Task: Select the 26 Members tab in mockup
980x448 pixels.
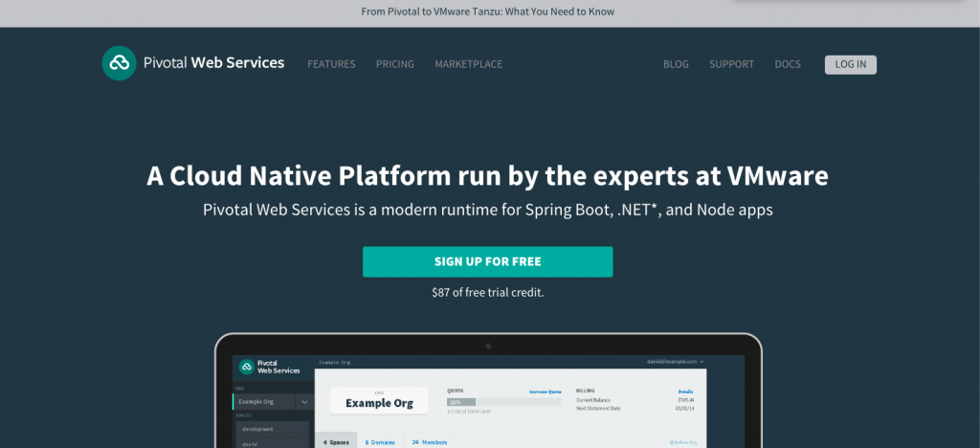Action: (x=430, y=441)
